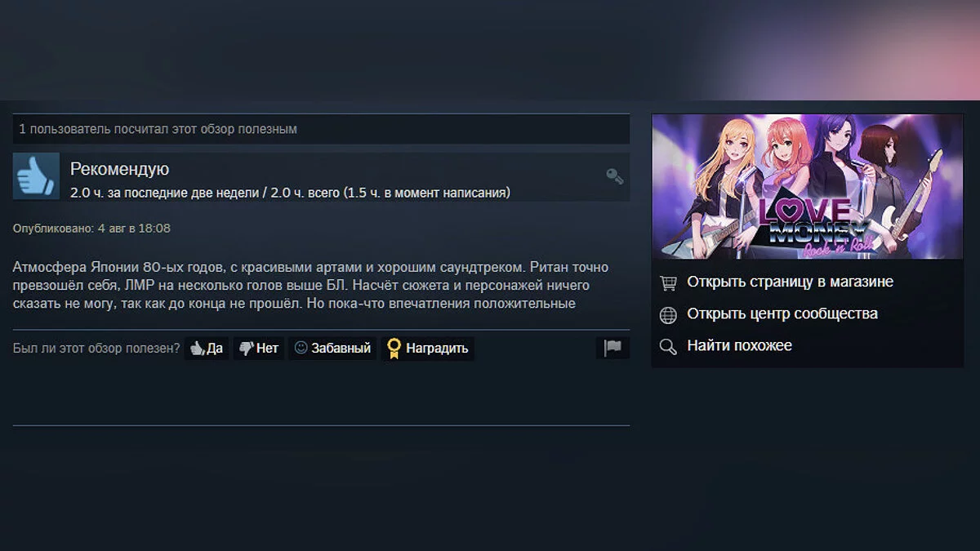The height and width of the screenshot is (551, 980).
Task: Open the 'Открыть центр сообщества' link
Action: 782,313
